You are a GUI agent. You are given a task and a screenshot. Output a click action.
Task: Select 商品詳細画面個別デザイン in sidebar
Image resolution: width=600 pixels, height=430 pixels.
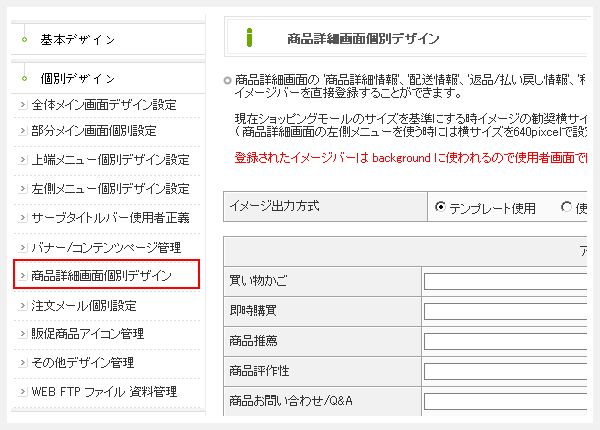(x=102, y=275)
